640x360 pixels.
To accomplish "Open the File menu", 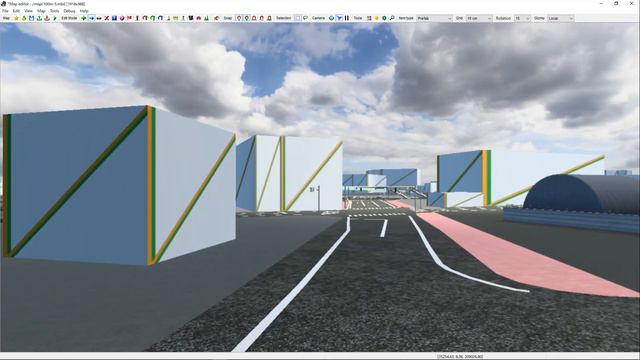I will 5,11.
